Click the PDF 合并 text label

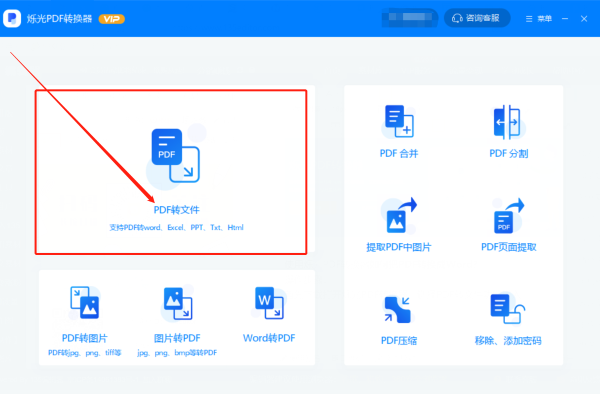pos(399,154)
